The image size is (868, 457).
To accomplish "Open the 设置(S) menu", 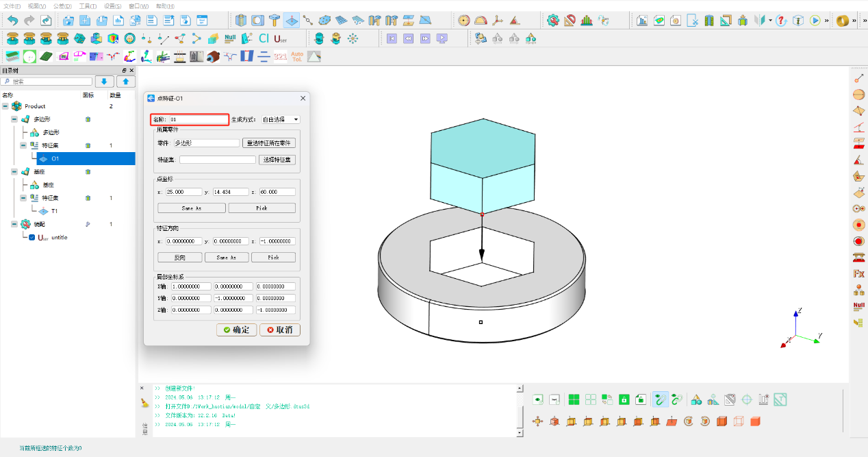I will pyautogui.click(x=111, y=5).
